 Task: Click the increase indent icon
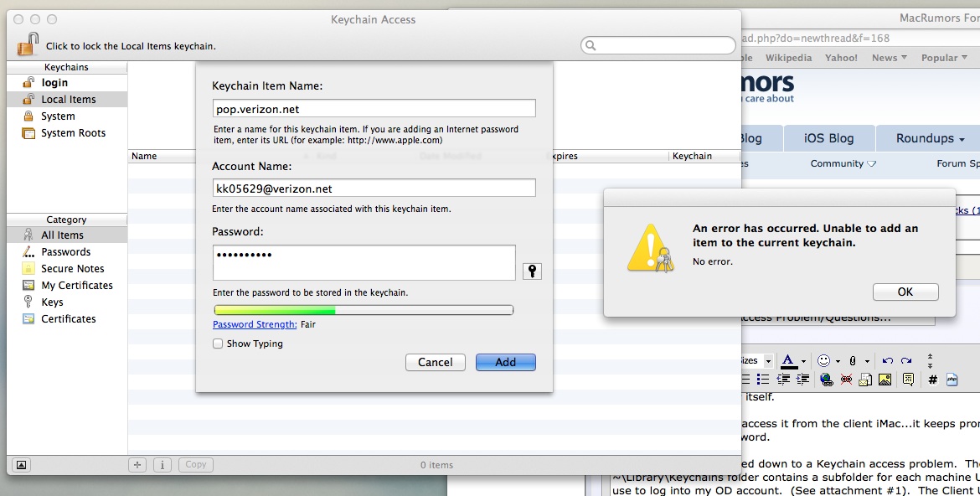[x=803, y=379]
